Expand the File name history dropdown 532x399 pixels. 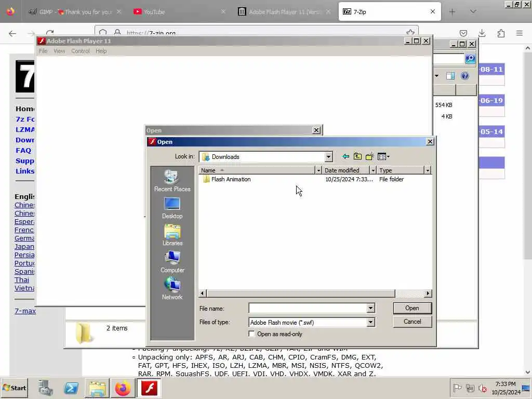tap(371, 309)
